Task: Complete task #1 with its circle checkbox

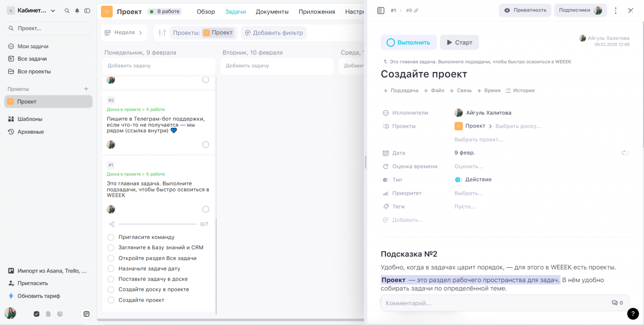Action: coord(206,209)
